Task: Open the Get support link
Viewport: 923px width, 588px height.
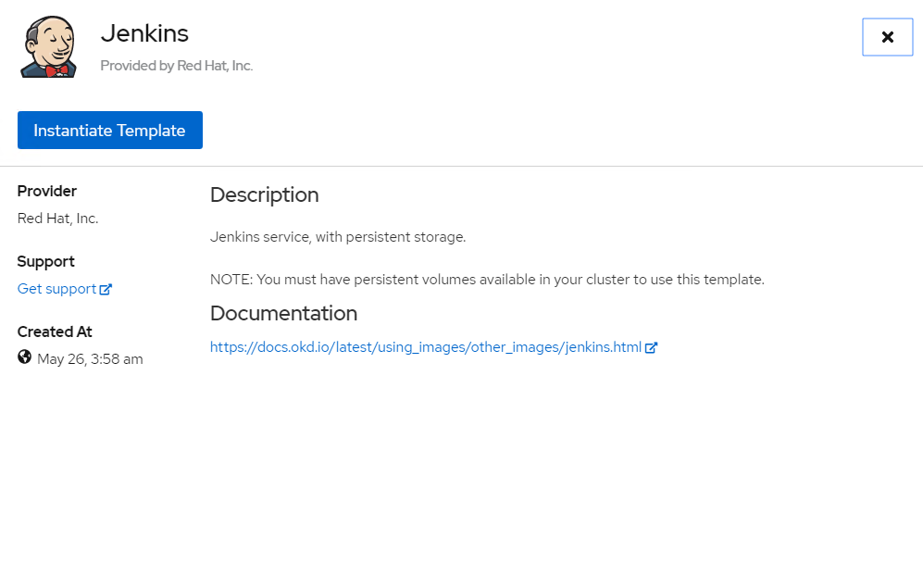Action: (57, 289)
